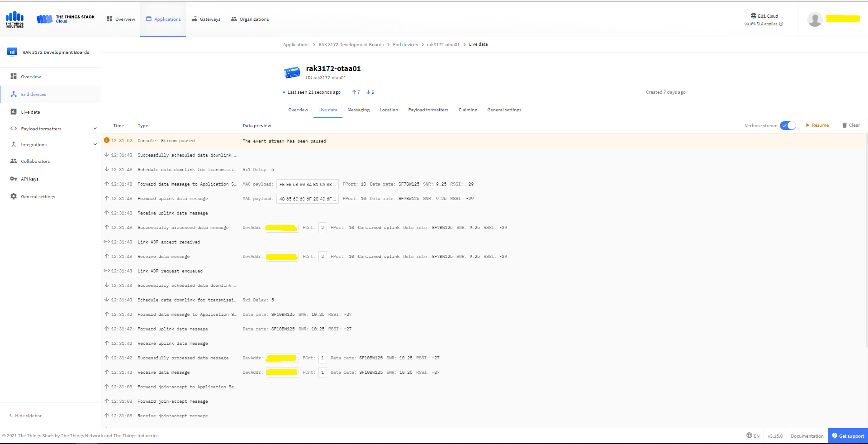Switch to the Messaging tab
The width and height of the screenshot is (868, 444).
click(358, 110)
